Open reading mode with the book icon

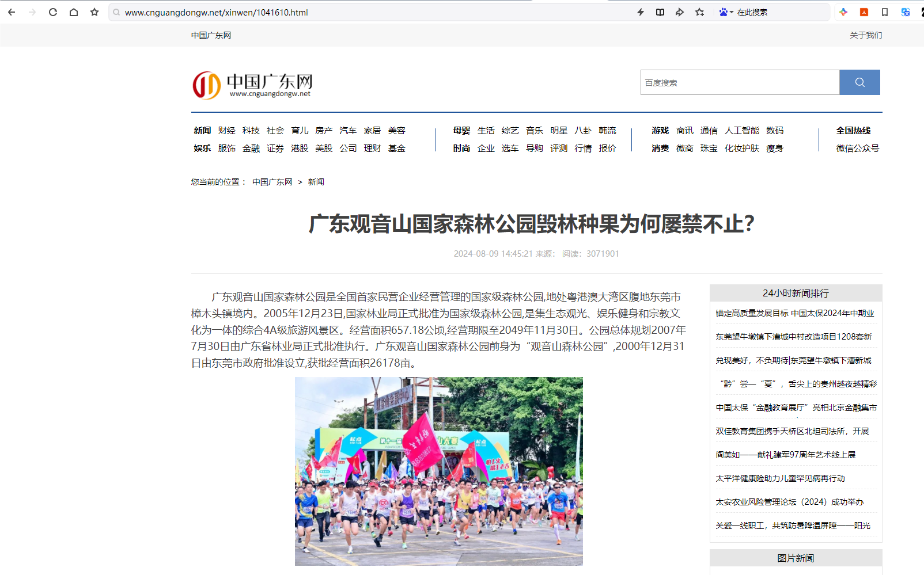tap(660, 12)
